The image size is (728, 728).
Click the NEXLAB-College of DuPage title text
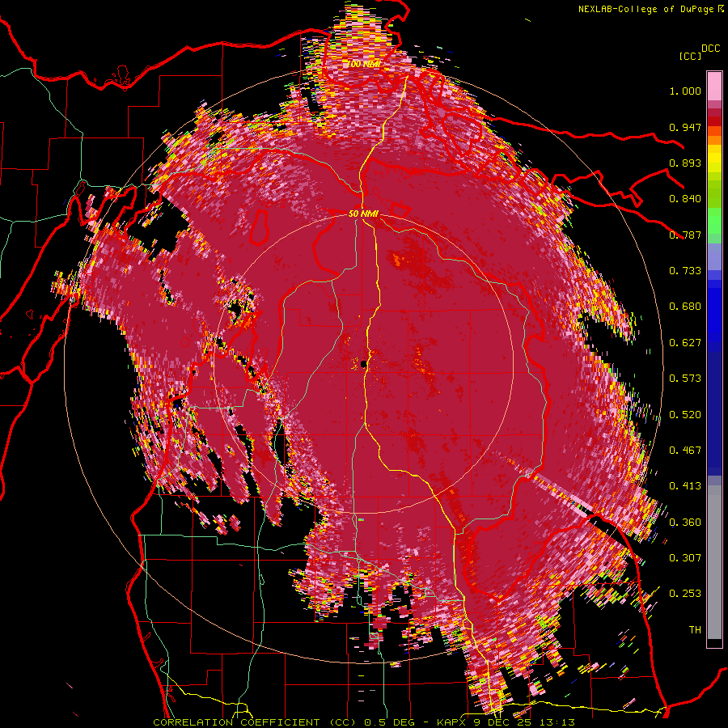(645, 9)
